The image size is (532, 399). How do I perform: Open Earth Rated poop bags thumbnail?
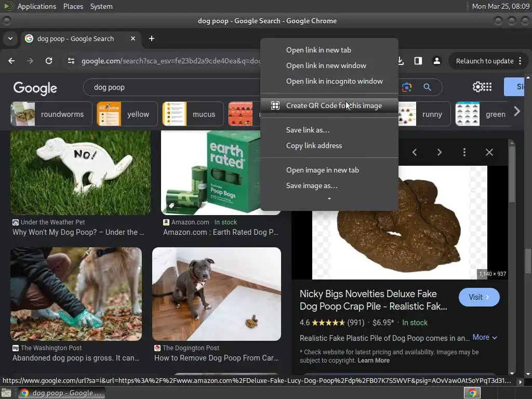pyautogui.click(x=211, y=172)
